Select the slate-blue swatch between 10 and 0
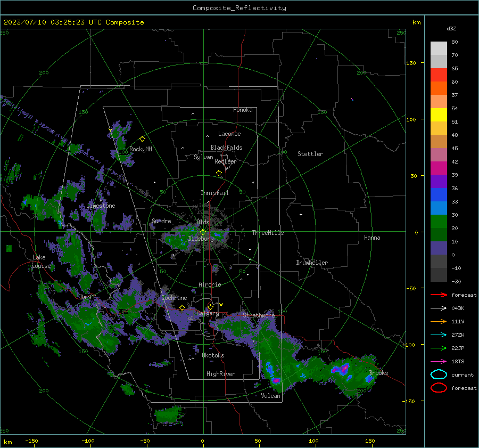 pos(439,248)
